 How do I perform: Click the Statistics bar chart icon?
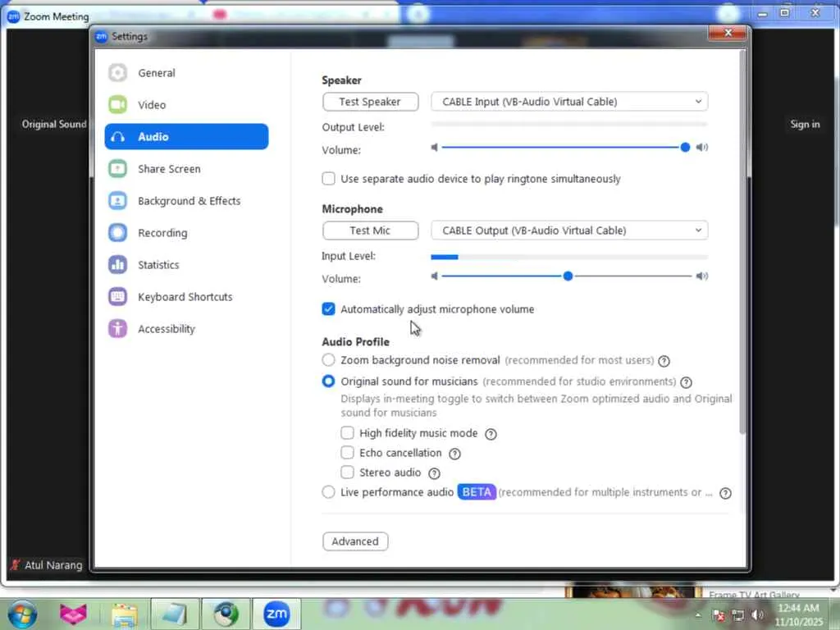pyautogui.click(x=117, y=265)
